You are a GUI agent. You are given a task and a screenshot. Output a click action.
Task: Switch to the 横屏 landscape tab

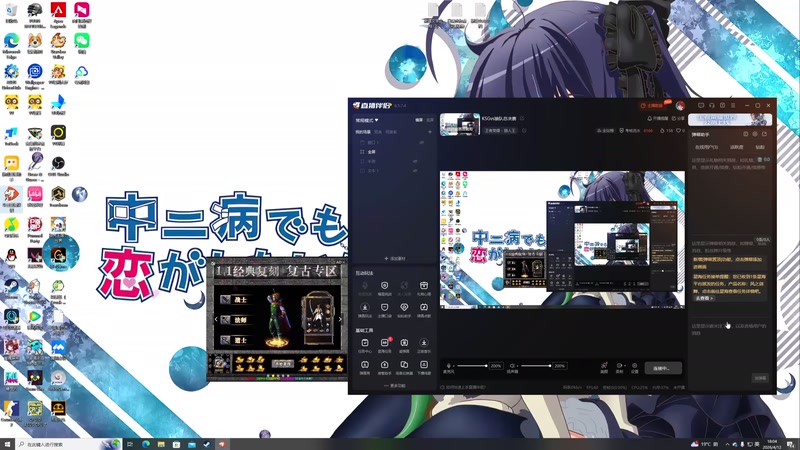419,120
